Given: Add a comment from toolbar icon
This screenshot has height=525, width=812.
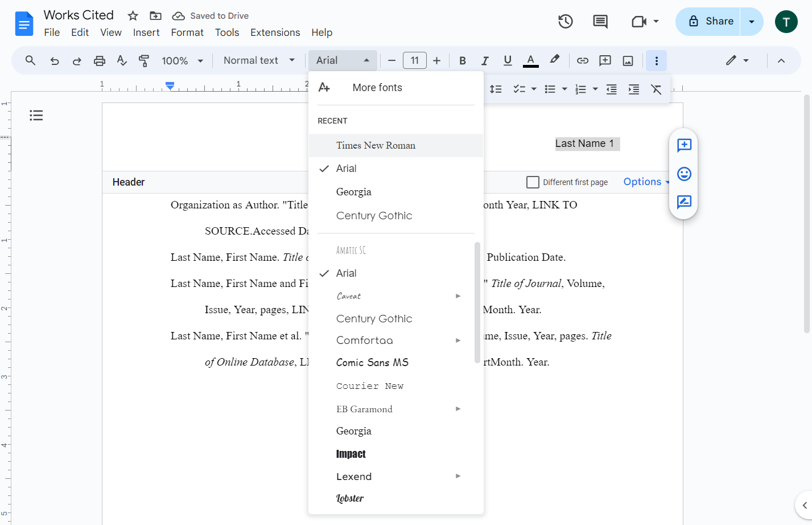Looking at the screenshot, I should point(605,60).
